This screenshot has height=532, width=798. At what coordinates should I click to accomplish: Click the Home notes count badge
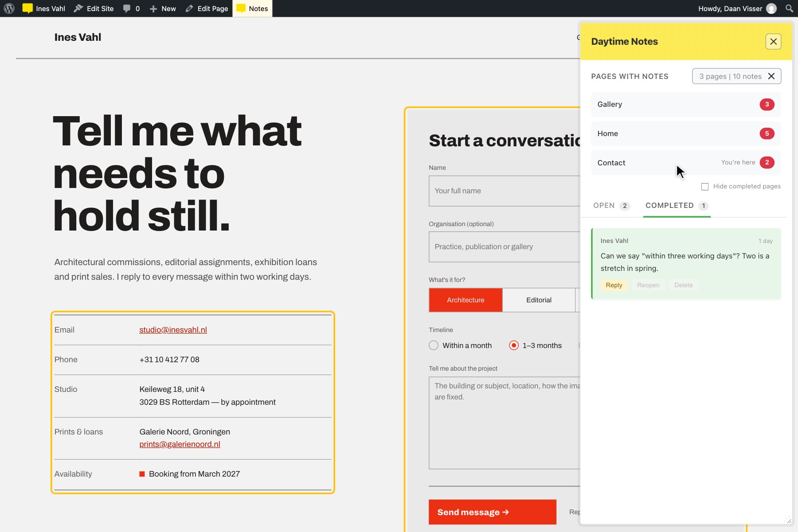tap(767, 133)
